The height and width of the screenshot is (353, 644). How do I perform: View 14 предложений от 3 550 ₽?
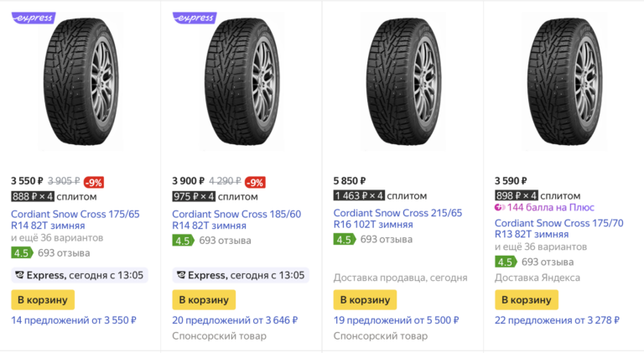[x=74, y=320]
